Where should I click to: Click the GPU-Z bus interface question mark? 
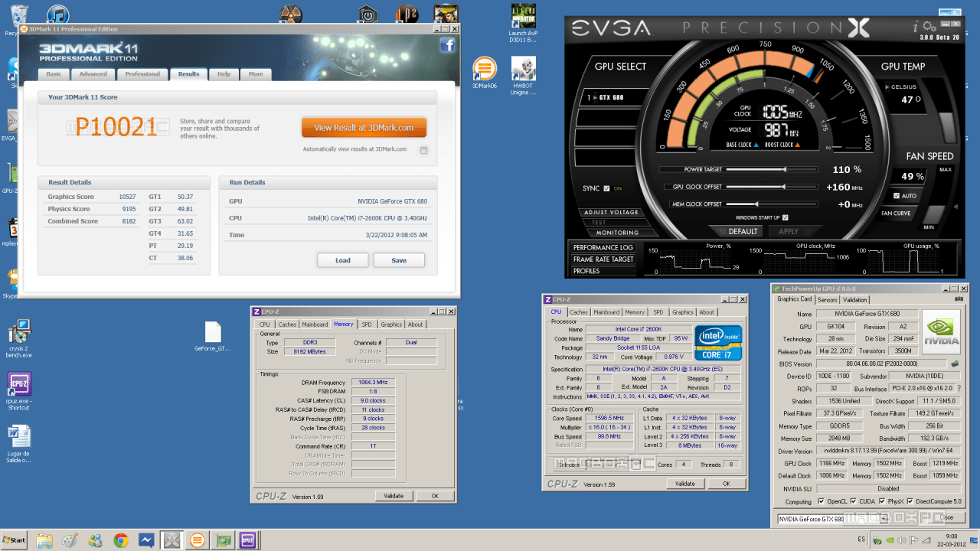click(x=959, y=389)
